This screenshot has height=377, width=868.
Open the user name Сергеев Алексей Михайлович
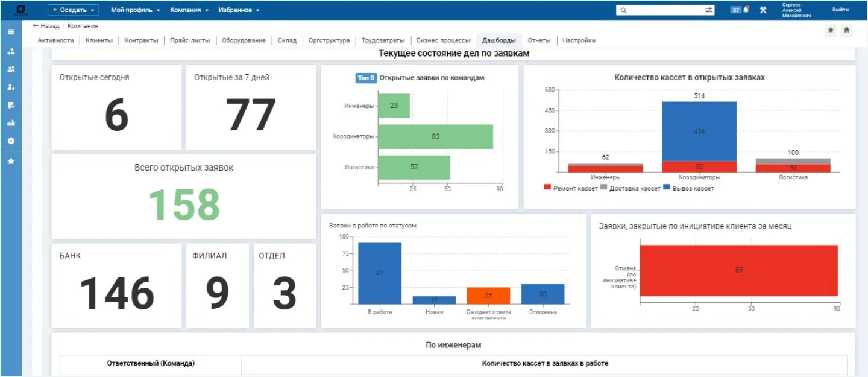pos(797,10)
